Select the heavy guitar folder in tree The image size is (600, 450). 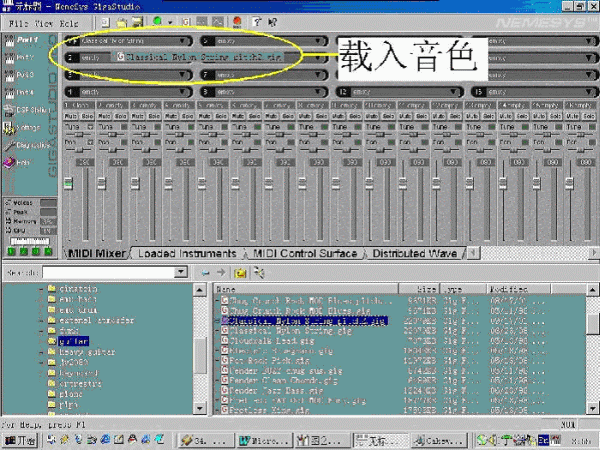pyautogui.click(x=86, y=352)
